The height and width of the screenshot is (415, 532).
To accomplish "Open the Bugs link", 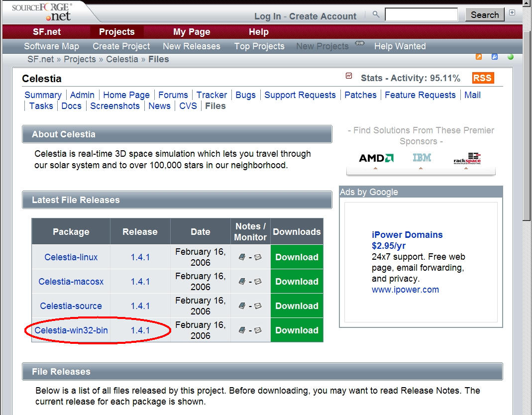I will [x=246, y=95].
